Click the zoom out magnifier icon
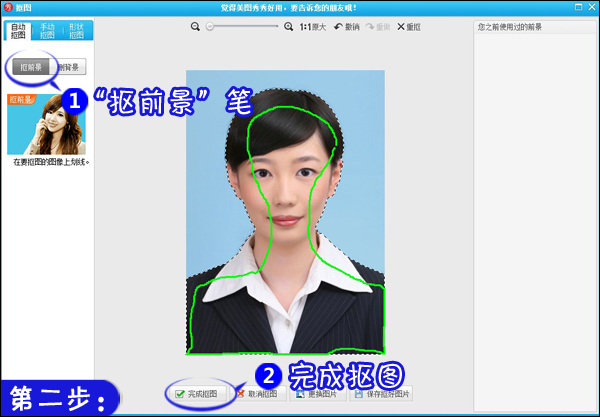Viewport: 600px width, 417px height. [x=196, y=27]
